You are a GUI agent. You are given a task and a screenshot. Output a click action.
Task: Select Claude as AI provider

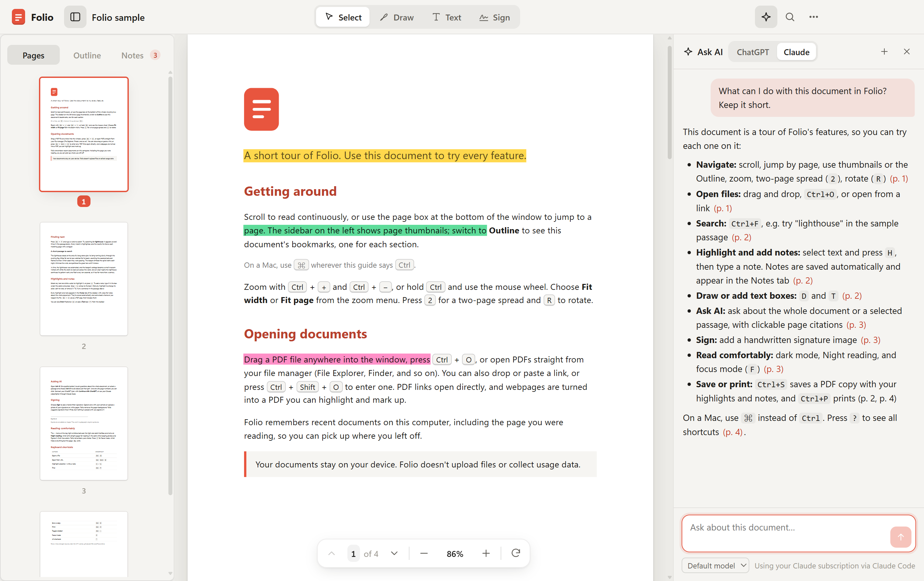796,52
